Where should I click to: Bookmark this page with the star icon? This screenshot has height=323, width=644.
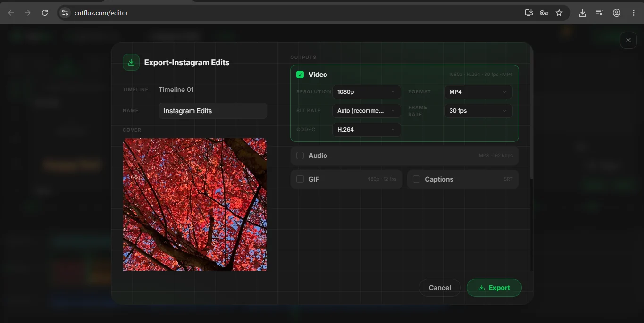click(x=559, y=13)
